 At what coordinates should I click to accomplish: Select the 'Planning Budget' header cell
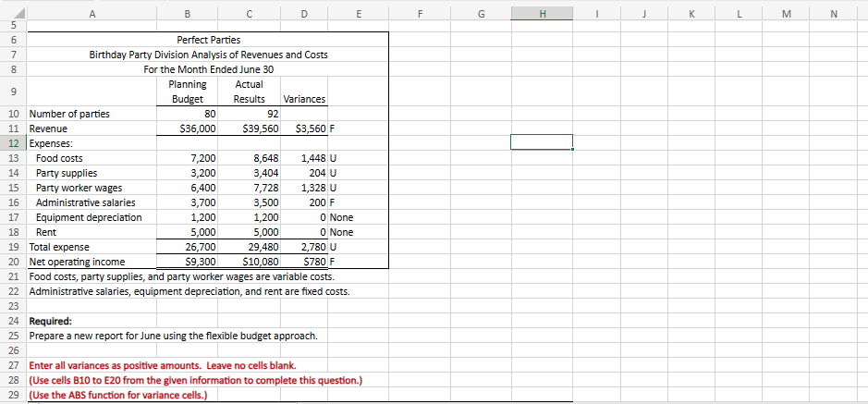point(187,92)
